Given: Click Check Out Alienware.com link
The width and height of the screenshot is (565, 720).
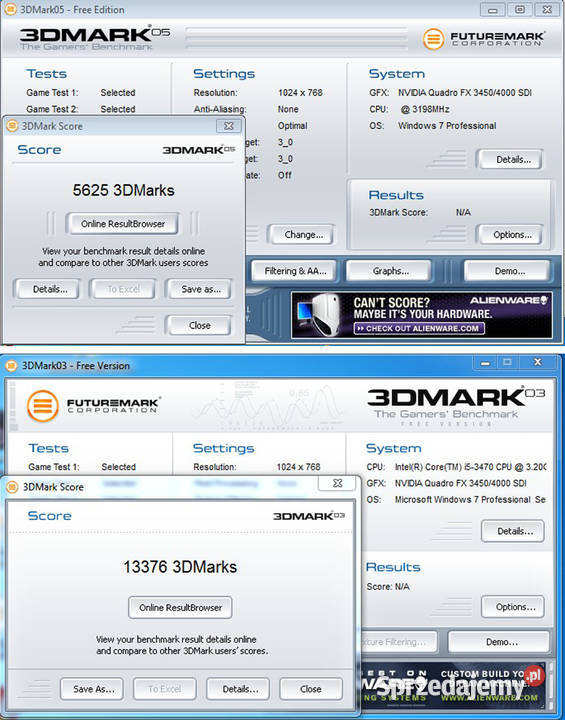Looking at the screenshot, I should tap(419, 328).
